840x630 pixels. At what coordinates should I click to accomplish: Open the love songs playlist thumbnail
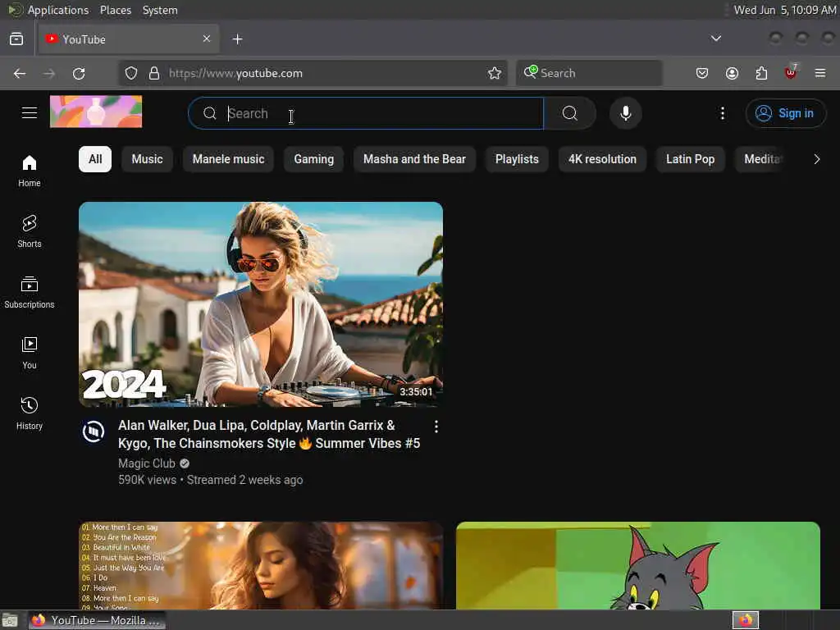point(261,565)
